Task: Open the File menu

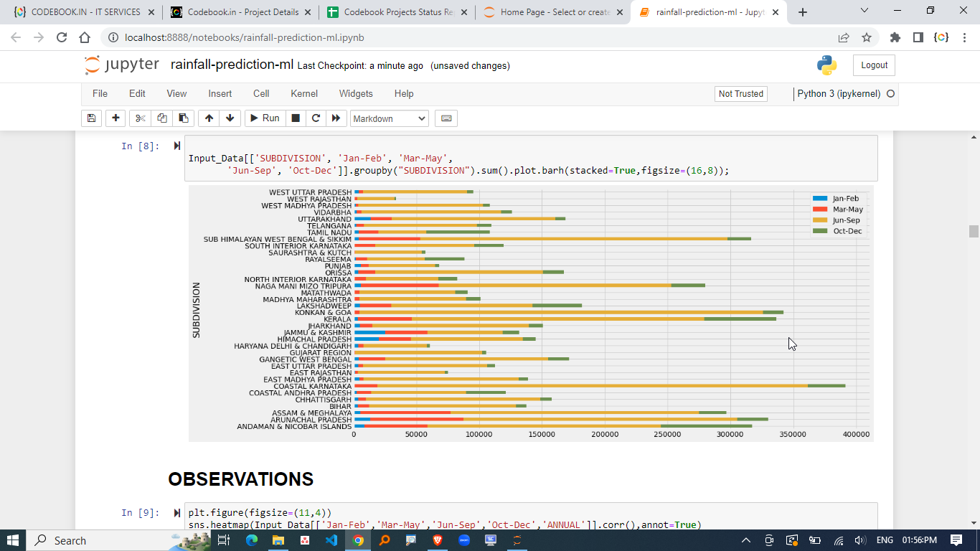Action: (100, 93)
